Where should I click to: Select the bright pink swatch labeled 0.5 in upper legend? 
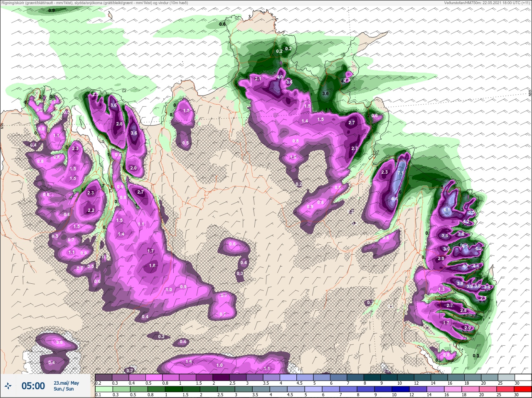coord(155,378)
